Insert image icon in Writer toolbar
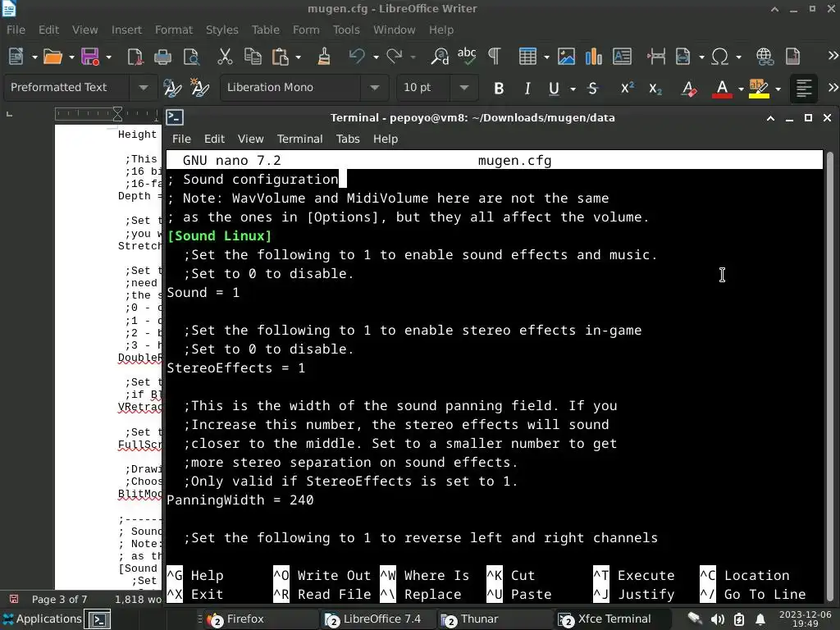The width and height of the screenshot is (840, 630). click(566, 57)
